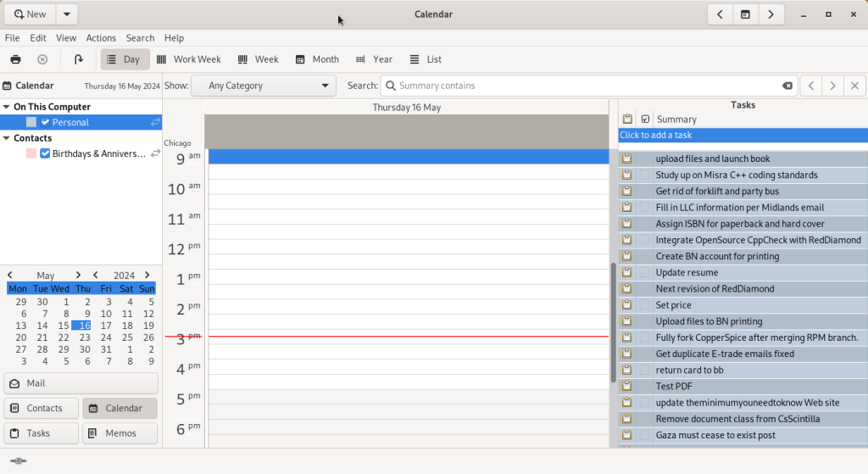Mark 'Study up on Misra C++' task complete
This screenshot has width=868, height=474.
645,175
